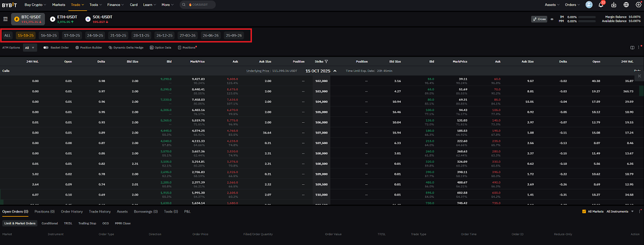Select the Trailing Stop order filter
This screenshot has height=245, width=644.
(87, 223)
